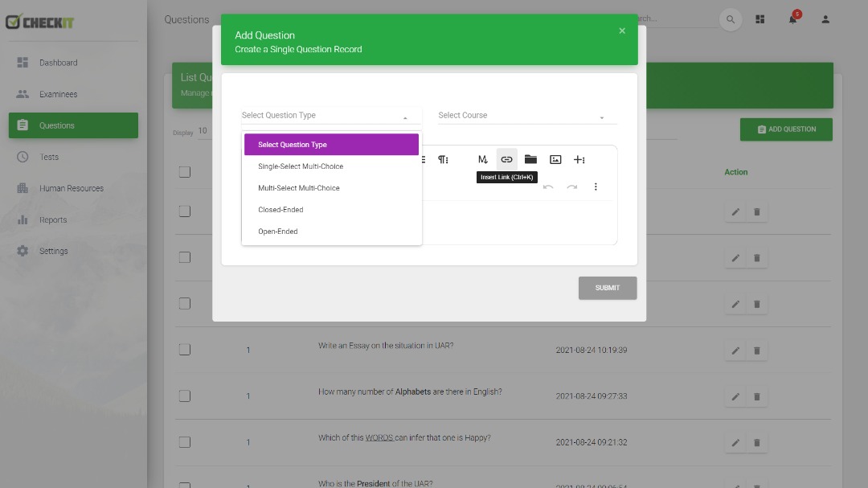This screenshot has height=488, width=868.
Task: Click the timestamp 2021-08-24 09:21:32
Action: pos(592,442)
